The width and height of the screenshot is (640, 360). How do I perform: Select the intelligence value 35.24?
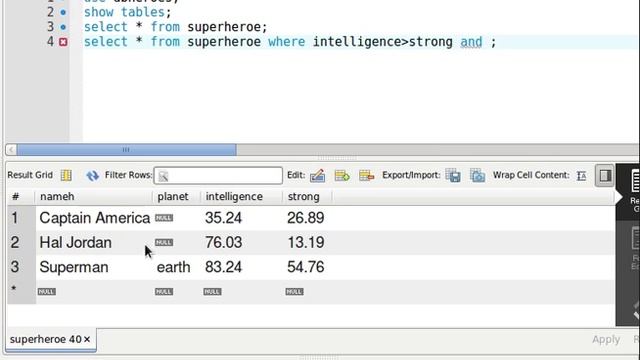coord(223,218)
